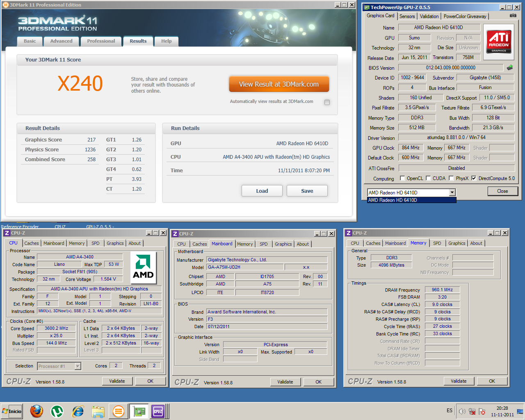The width and height of the screenshot is (525, 420).
Task: Click the 3DMark 11 title bar icon
Action: coord(6,5)
